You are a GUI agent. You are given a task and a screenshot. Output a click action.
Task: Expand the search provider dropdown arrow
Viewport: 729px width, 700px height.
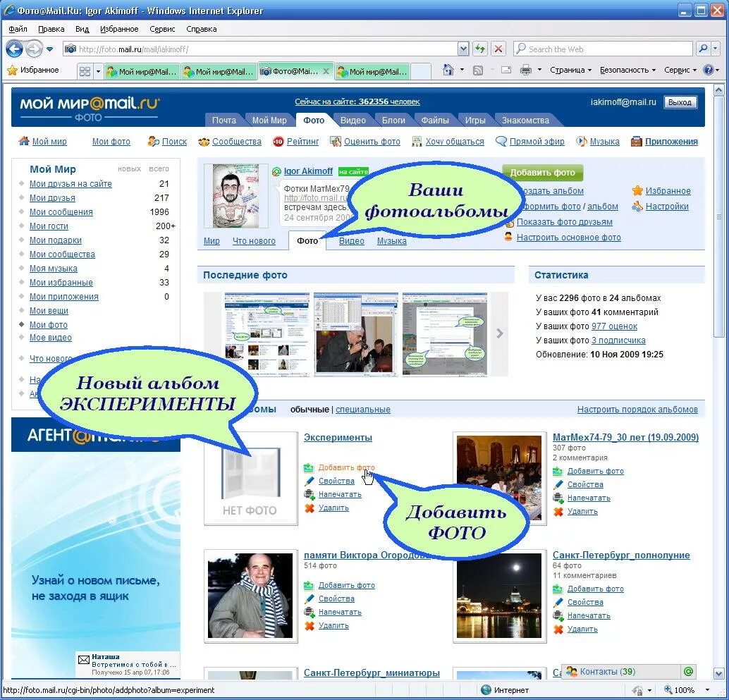(716, 49)
